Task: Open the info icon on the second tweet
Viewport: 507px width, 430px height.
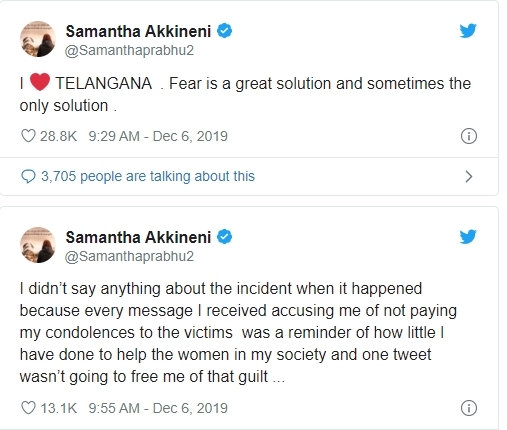Action: (469, 408)
